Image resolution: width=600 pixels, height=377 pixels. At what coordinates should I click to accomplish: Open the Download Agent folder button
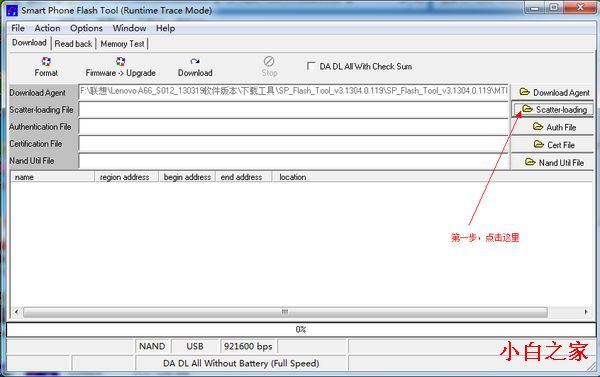click(553, 92)
